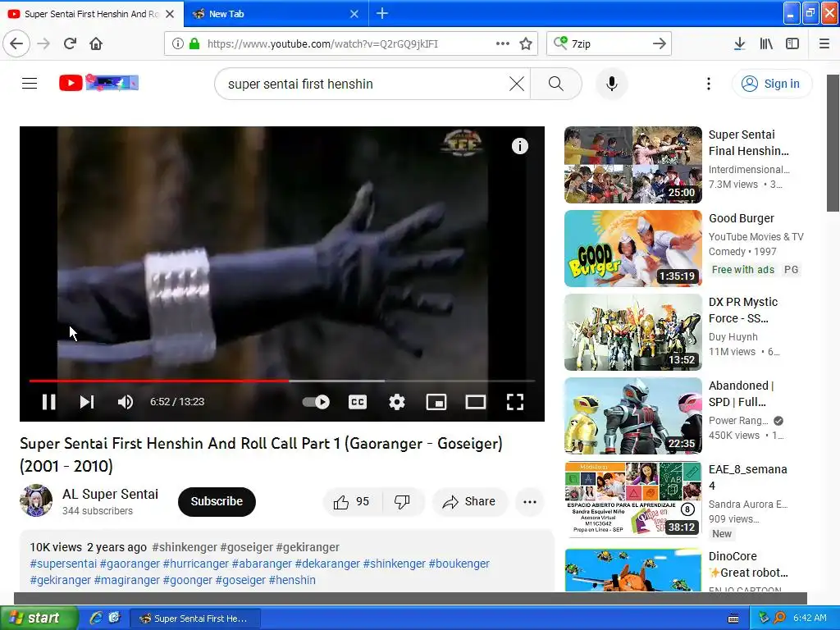Go back with browser back arrow
The image size is (840, 630).
pyautogui.click(x=16, y=43)
